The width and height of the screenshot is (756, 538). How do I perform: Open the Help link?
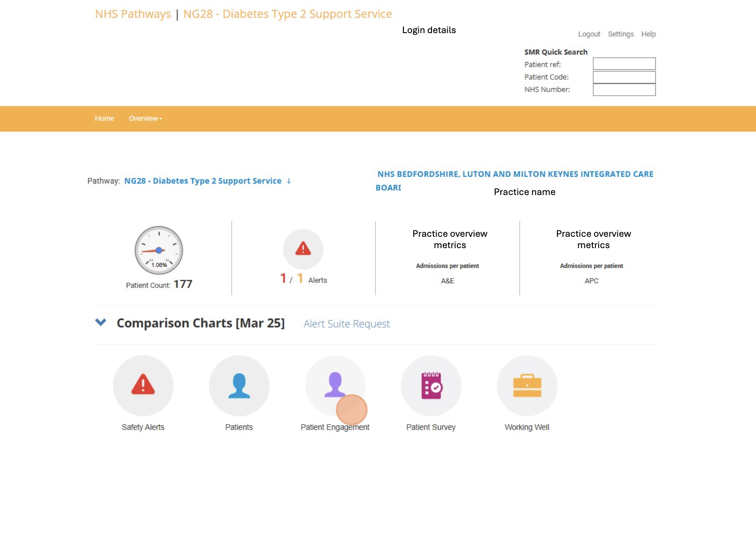(x=649, y=34)
